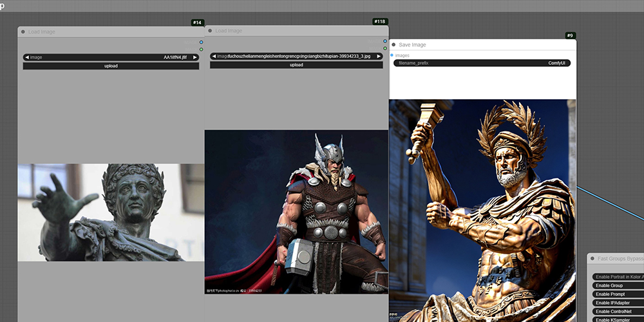The width and height of the screenshot is (644, 322).
Task: Click the Fast Groups Bypasser node title
Action: click(621, 259)
